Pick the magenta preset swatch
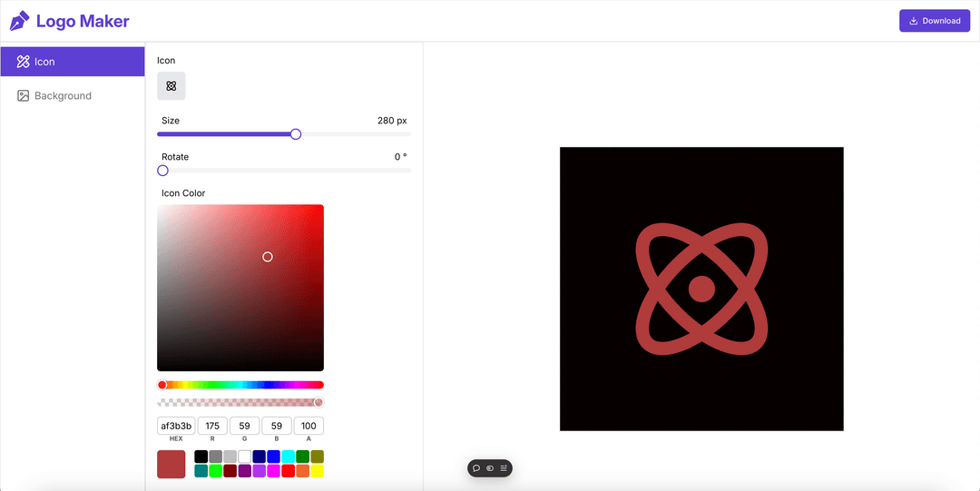 coord(274,471)
